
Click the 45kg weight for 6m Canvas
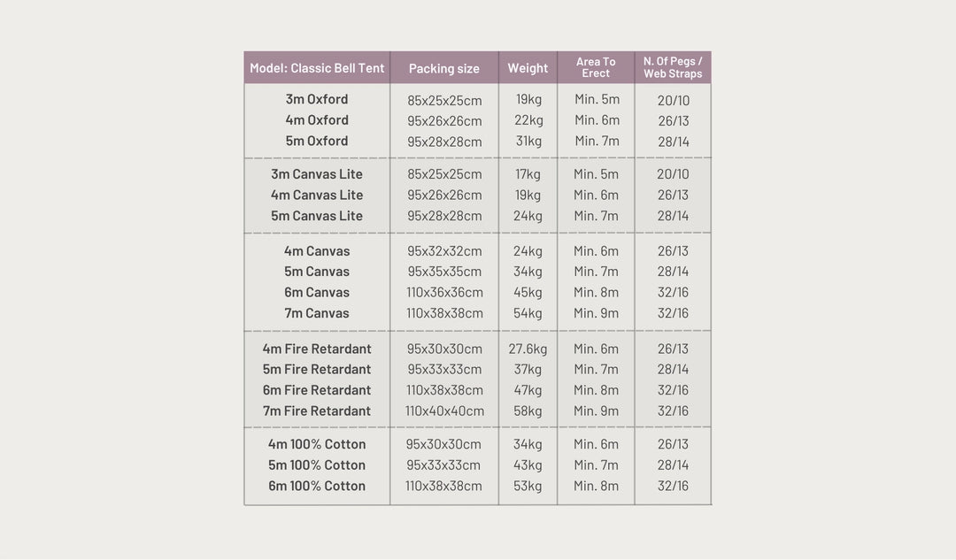[528, 293]
